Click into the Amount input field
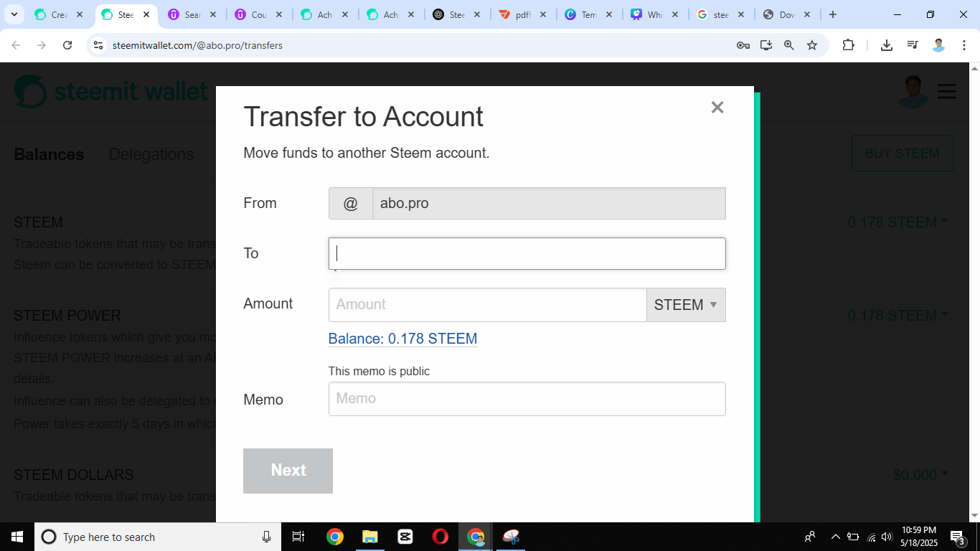 pyautogui.click(x=488, y=305)
